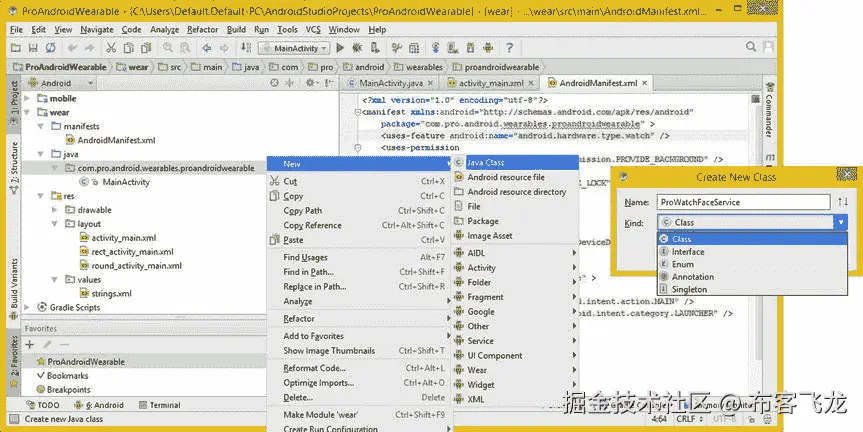The image size is (863, 432).
Task: Click the Find magnifier toolbar icon
Action: click(167, 48)
